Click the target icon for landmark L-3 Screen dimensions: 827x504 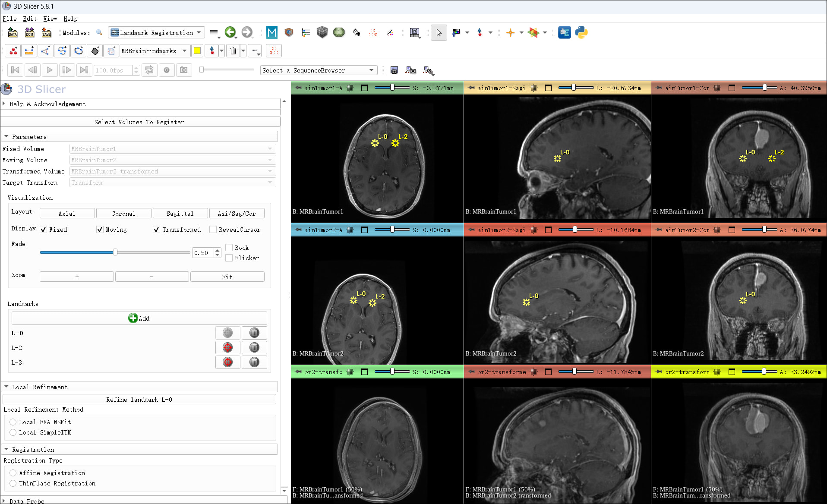(x=227, y=362)
